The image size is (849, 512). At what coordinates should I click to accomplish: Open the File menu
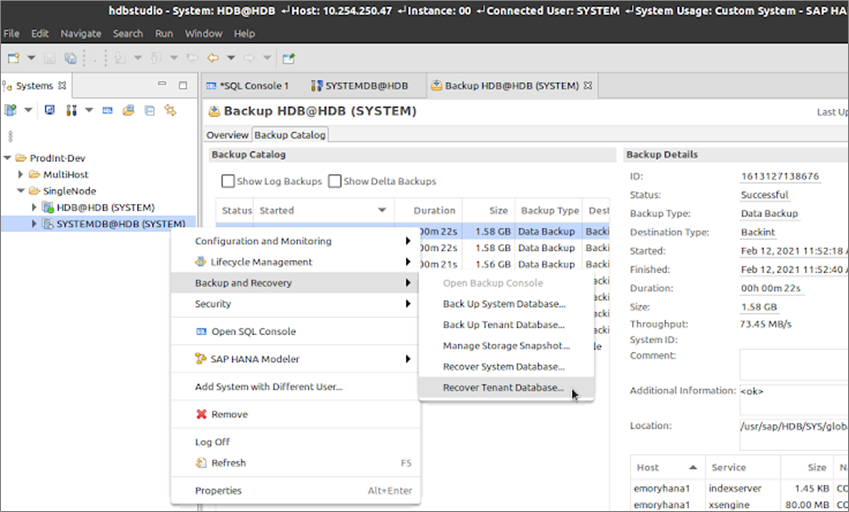[11, 34]
